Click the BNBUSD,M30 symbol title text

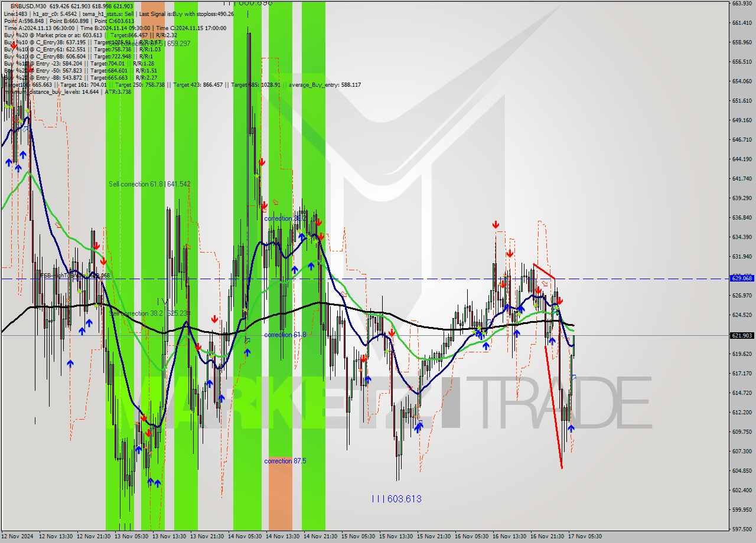28,6
